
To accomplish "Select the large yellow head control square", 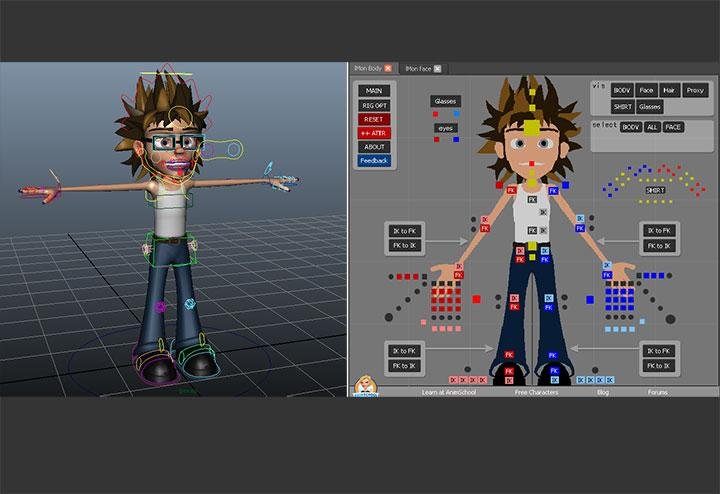I will (532, 128).
